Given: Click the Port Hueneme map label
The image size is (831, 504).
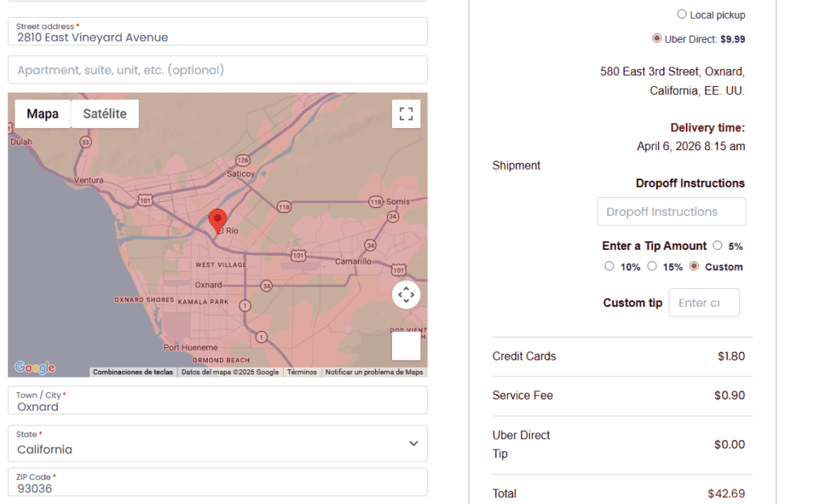Looking at the screenshot, I should (x=190, y=347).
